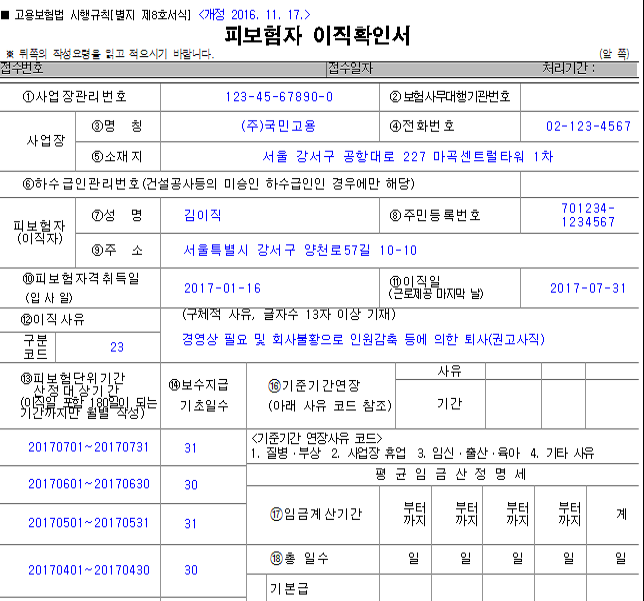Click business address 서울 강서구 공항대로 227
This screenshot has height=601, width=644.
(x=344, y=157)
